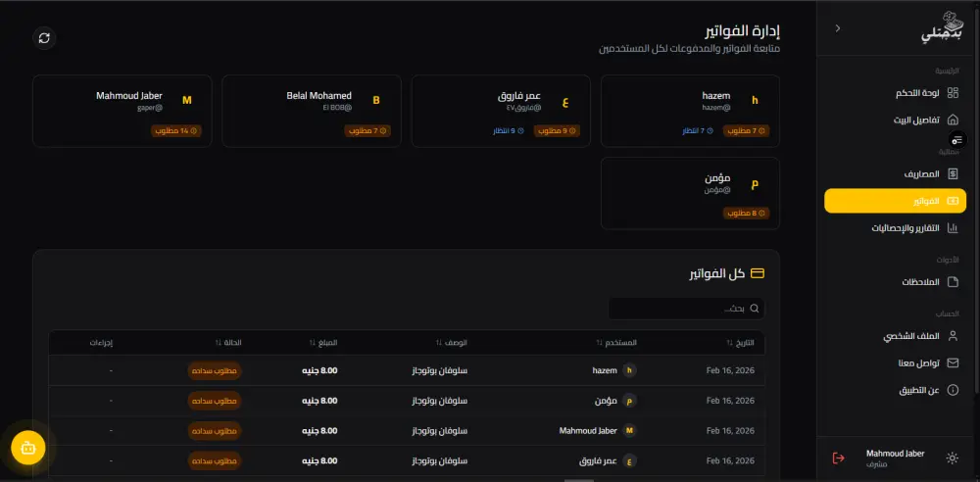
Task: Click the filter toggle icon in the sidebar
Action: click(x=956, y=140)
